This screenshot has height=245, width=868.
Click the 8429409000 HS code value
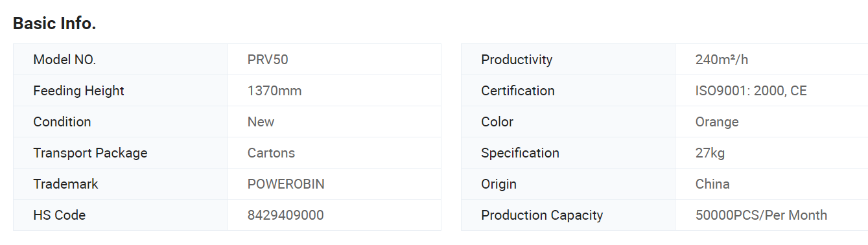(285, 215)
